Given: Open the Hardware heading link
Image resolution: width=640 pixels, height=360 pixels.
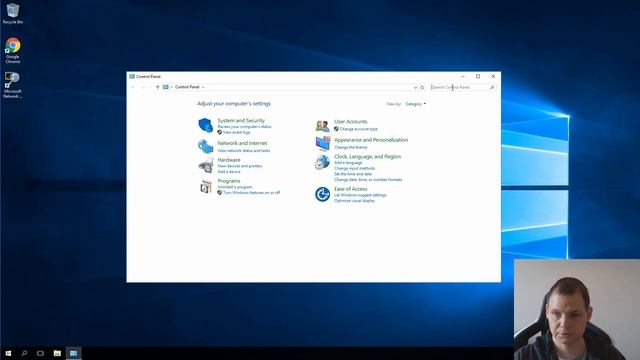Looking at the screenshot, I should coord(229,160).
